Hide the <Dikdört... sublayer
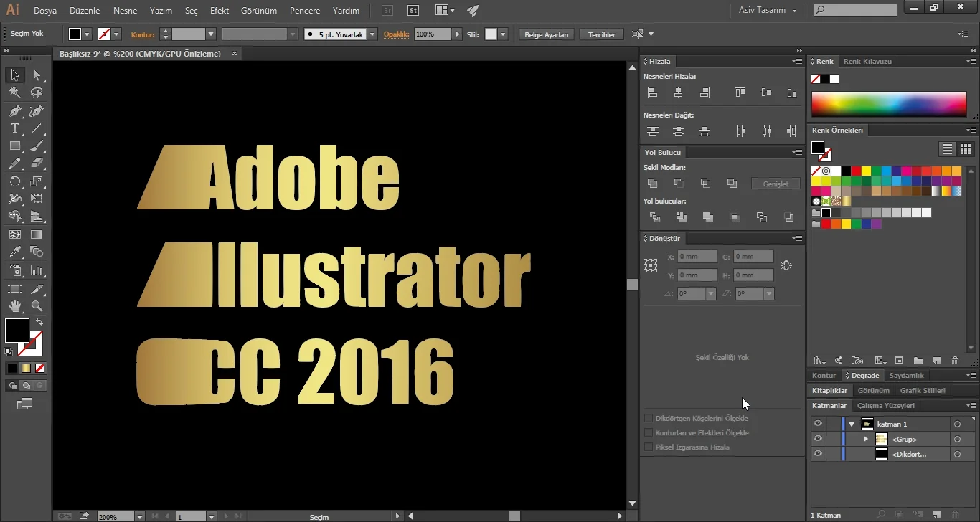Viewport: 980px width, 522px height. click(x=818, y=454)
